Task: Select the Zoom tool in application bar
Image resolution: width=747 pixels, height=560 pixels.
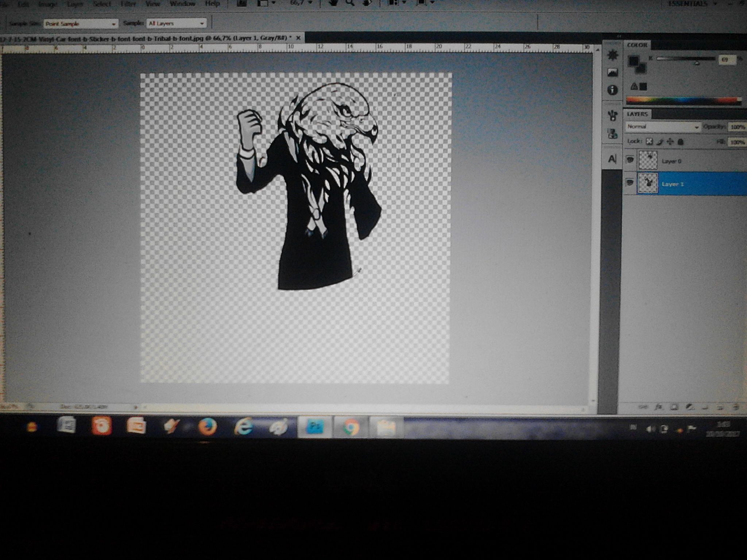Action: (x=350, y=3)
